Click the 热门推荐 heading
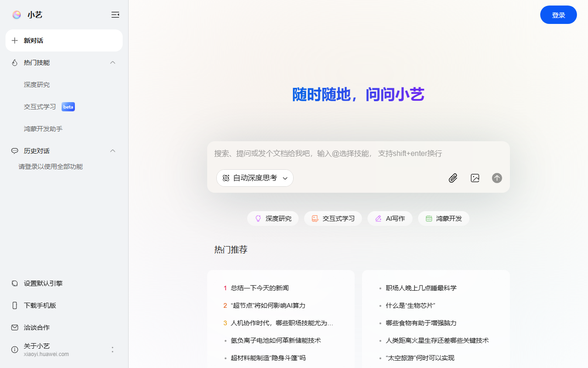The height and width of the screenshot is (368, 588). [231, 250]
